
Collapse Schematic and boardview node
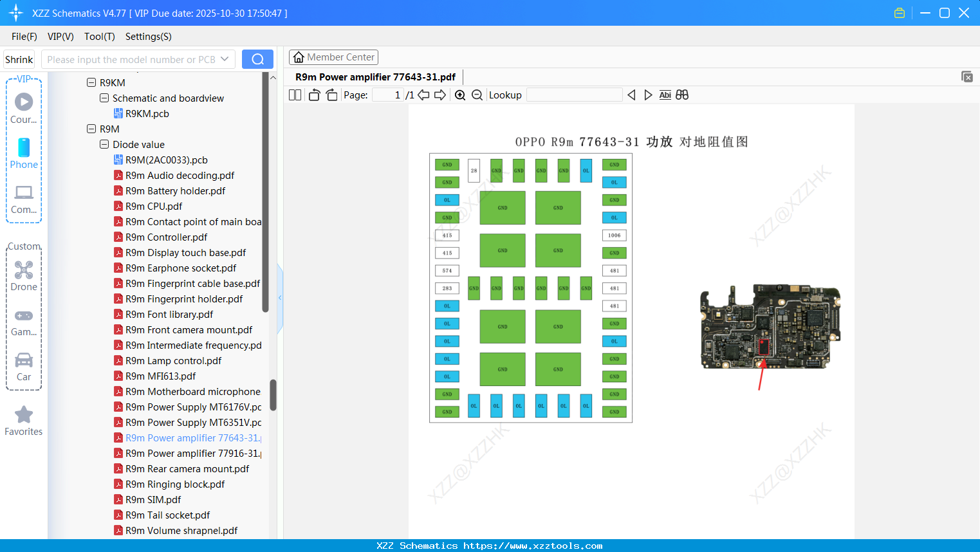[104, 98]
